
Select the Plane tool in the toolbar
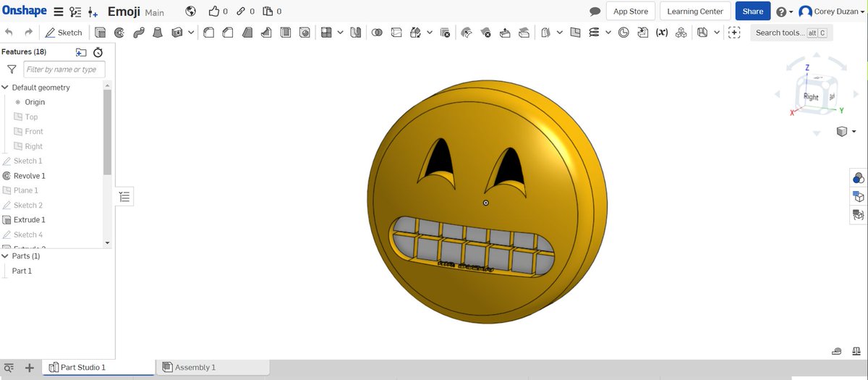tap(575, 33)
